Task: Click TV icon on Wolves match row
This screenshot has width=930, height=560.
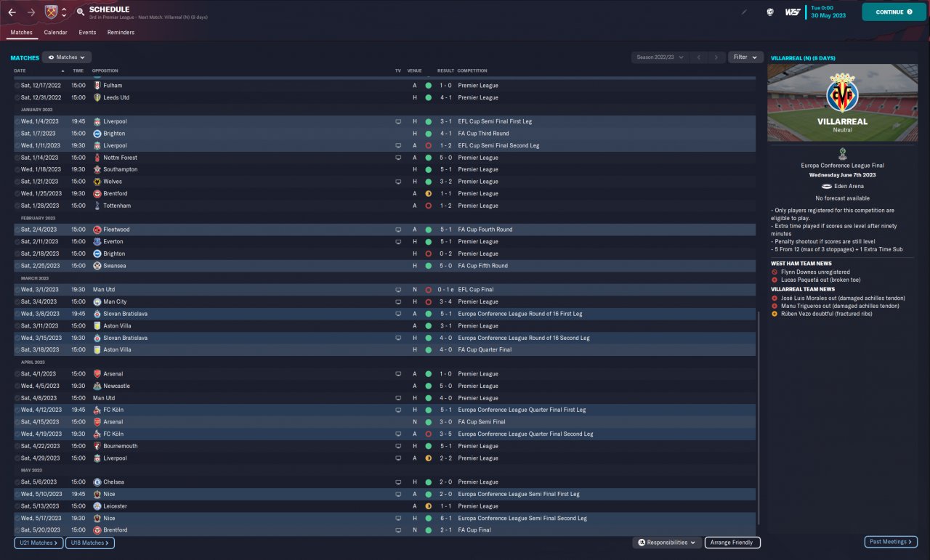Action: (x=398, y=182)
